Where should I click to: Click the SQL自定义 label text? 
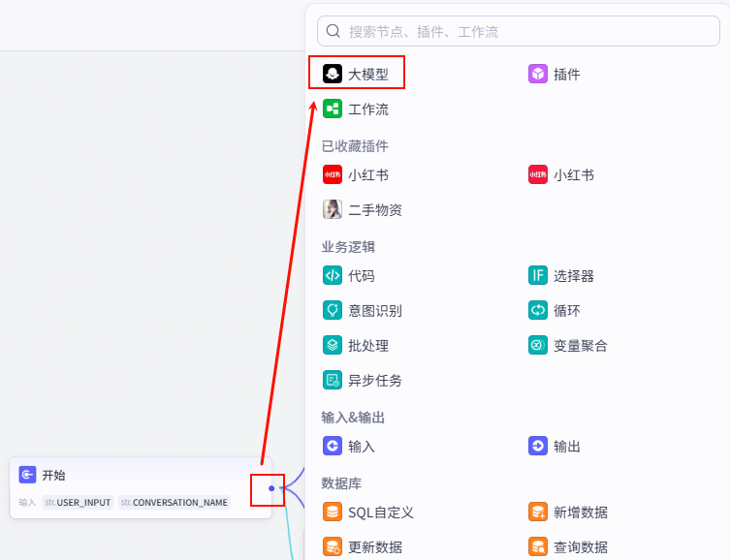(x=381, y=513)
